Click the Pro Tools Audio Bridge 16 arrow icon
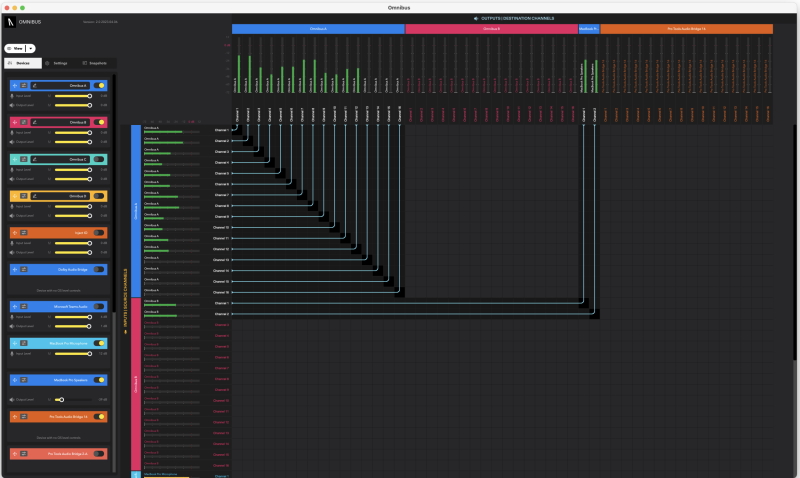This screenshot has width=800, height=478. (x=14, y=416)
